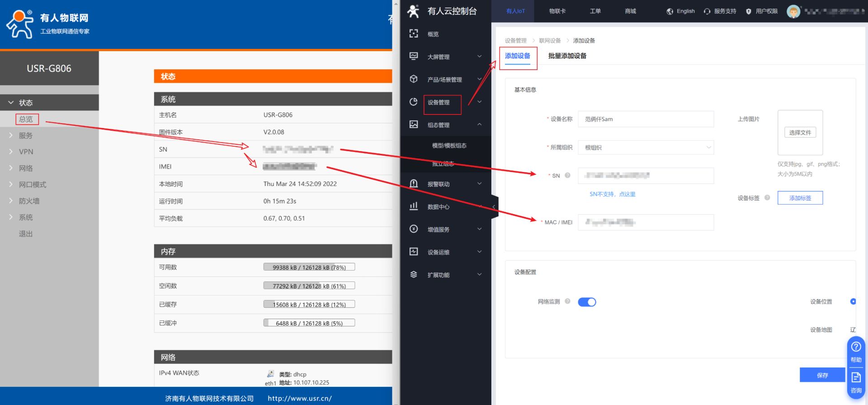Click the 设备名称 input field
The width and height of the screenshot is (868, 405).
(x=646, y=119)
